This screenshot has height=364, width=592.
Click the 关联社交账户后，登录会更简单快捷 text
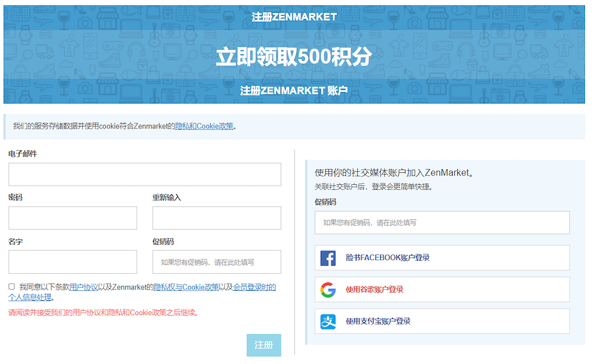click(373, 187)
